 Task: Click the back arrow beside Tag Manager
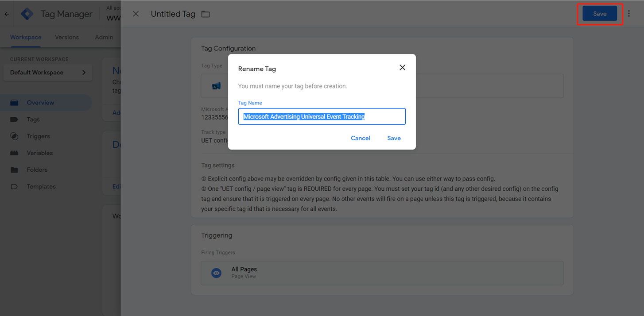click(7, 14)
